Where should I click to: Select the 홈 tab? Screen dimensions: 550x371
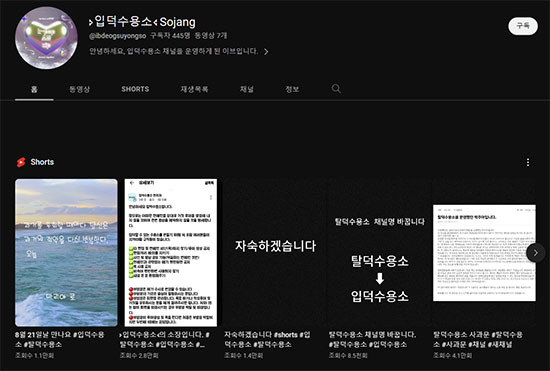(34, 89)
